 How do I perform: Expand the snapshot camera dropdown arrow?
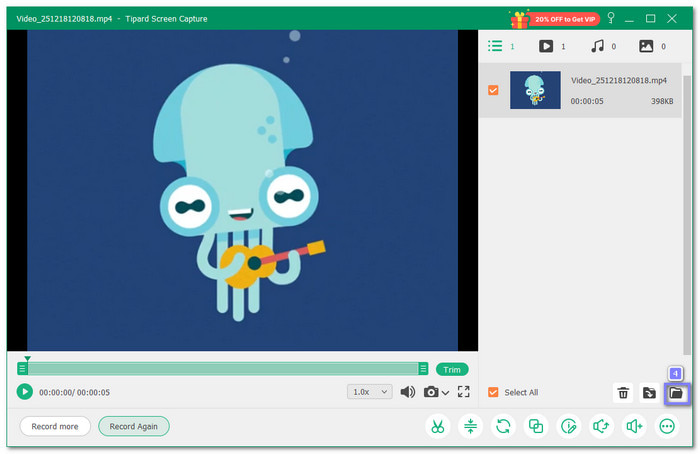point(445,393)
